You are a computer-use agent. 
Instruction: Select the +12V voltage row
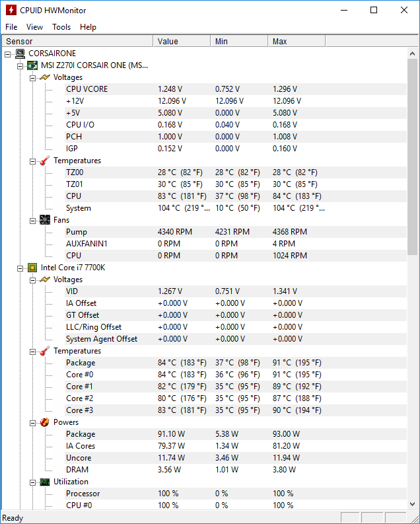click(x=236, y=101)
